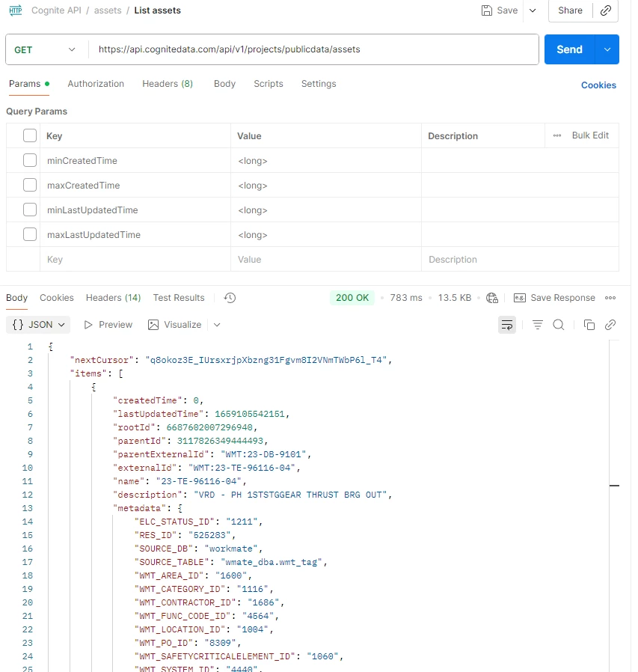Open the GET method dropdown

pyautogui.click(x=45, y=49)
